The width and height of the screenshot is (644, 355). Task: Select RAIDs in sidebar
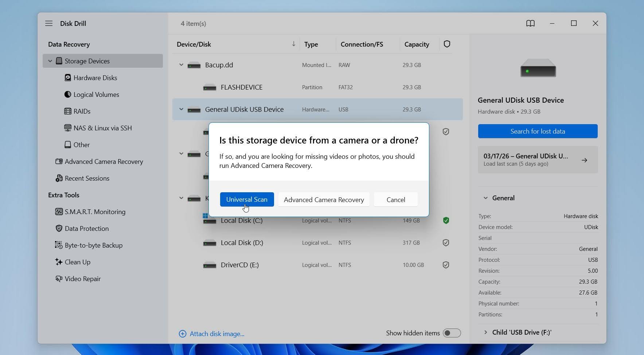point(82,111)
